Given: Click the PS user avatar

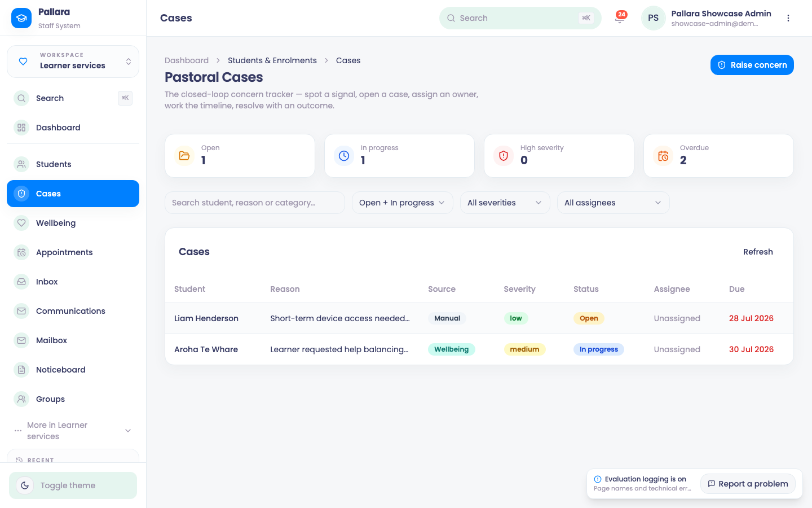Looking at the screenshot, I should (x=654, y=18).
